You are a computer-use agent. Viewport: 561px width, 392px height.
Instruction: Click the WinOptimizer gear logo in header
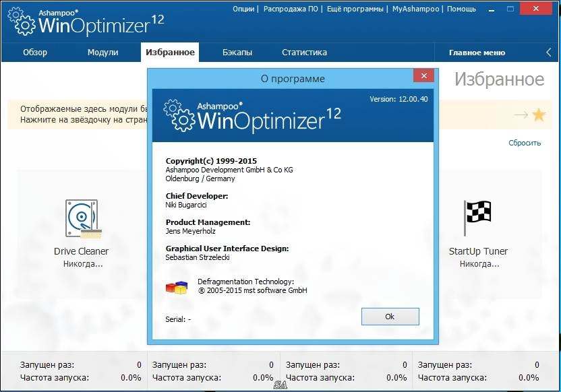coord(22,22)
